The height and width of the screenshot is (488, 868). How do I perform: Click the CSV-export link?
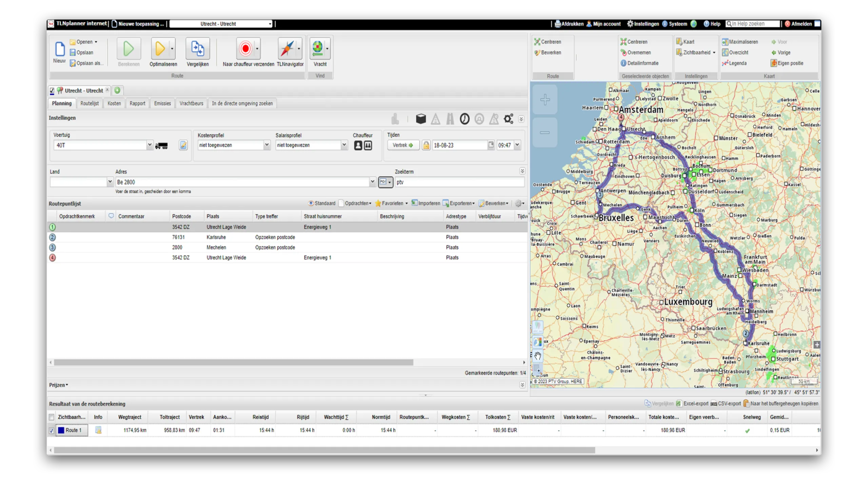pyautogui.click(x=726, y=404)
